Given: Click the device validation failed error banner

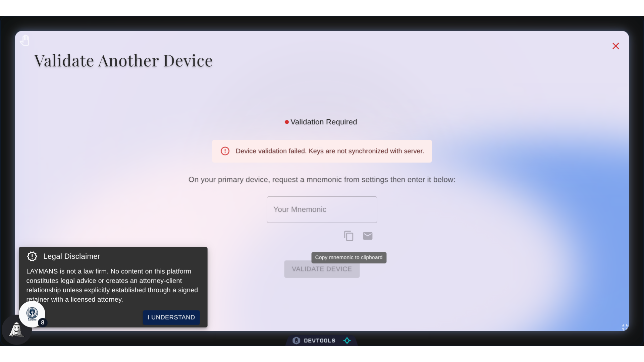Looking at the screenshot, I should 322,151.
